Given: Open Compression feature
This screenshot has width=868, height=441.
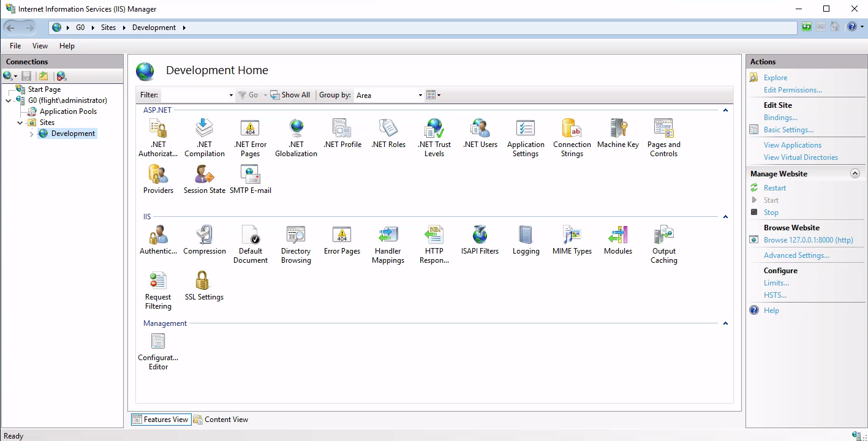Looking at the screenshot, I should [205, 240].
